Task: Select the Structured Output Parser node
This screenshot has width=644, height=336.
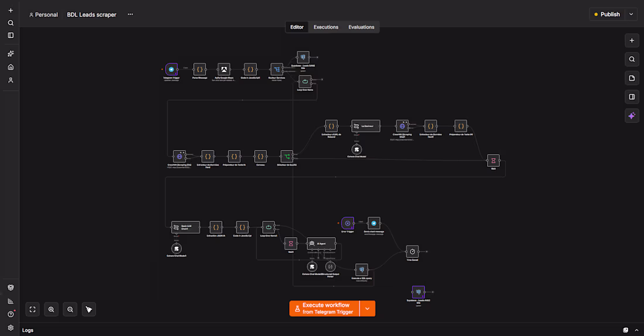Action: point(330,267)
